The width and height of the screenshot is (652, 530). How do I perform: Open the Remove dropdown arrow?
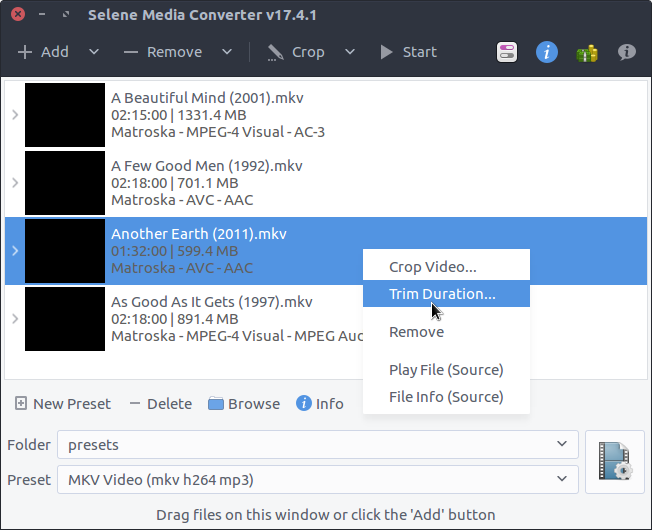tap(227, 52)
